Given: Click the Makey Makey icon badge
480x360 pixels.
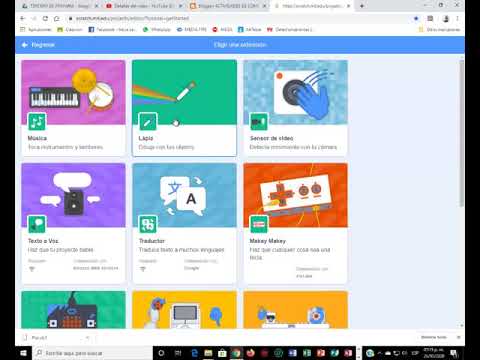Looking at the screenshot, I should point(259,224).
